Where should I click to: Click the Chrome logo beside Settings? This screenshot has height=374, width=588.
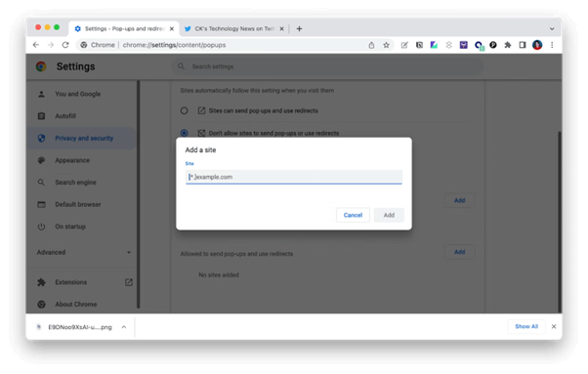pyautogui.click(x=41, y=66)
